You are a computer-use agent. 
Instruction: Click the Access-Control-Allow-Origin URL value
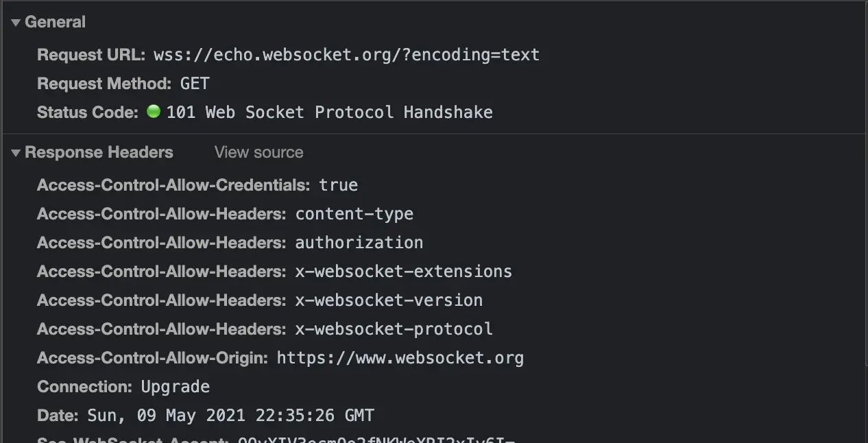point(400,357)
